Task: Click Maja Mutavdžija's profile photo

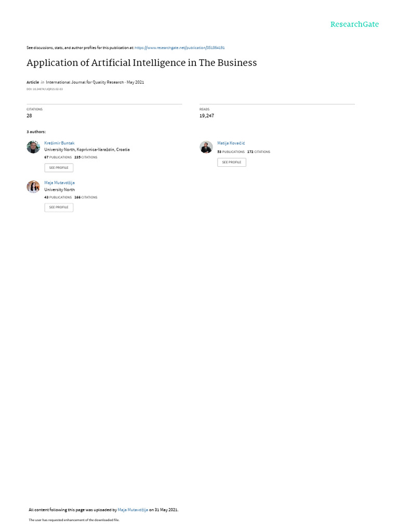Action: (x=33, y=187)
